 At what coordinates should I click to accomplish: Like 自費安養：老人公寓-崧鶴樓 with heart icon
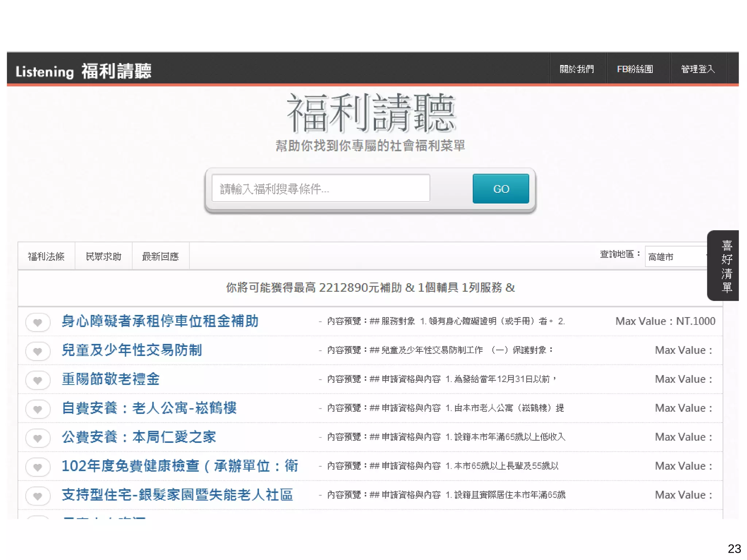coord(38,409)
